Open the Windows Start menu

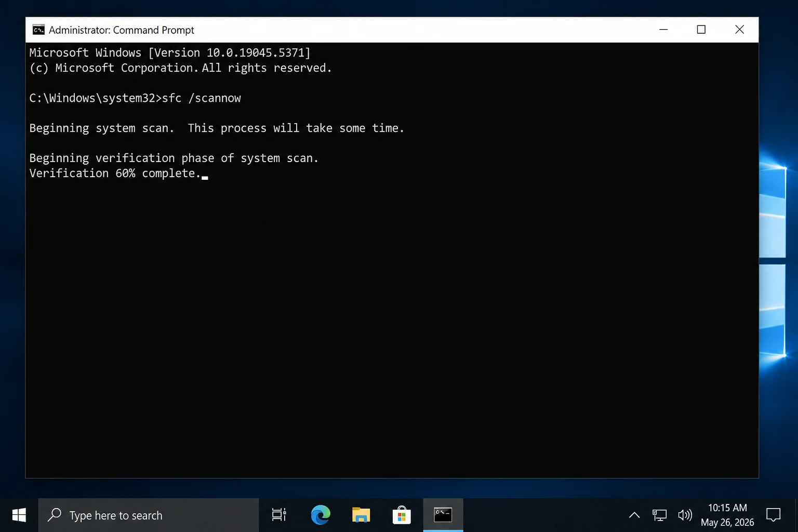click(x=19, y=515)
